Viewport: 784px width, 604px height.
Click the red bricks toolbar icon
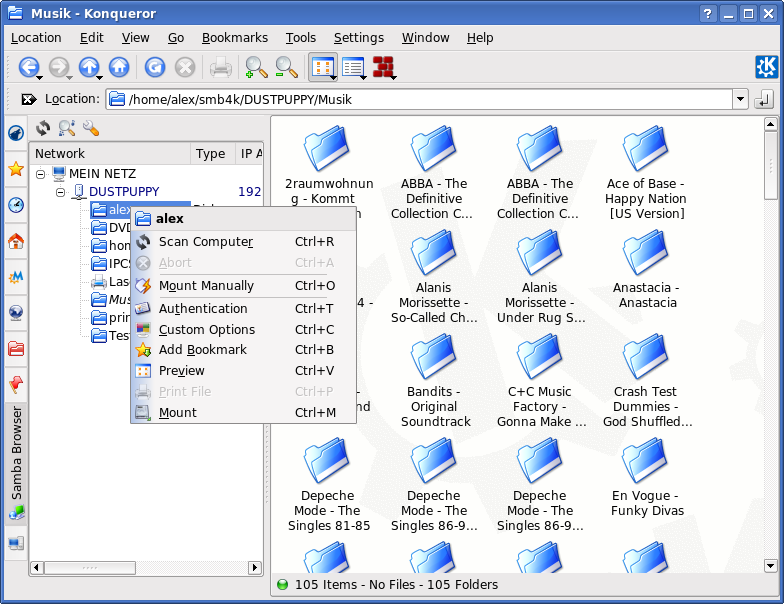pos(383,67)
